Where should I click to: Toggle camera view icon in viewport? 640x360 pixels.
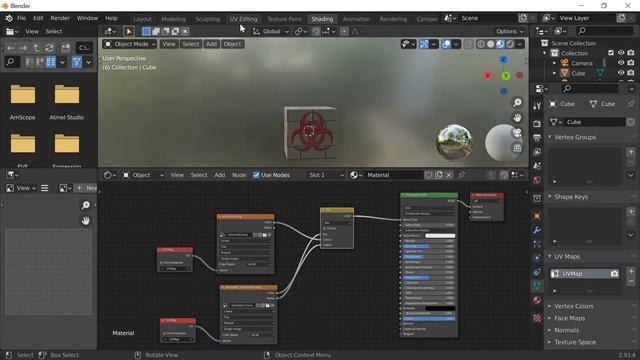(x=517, y=133)
